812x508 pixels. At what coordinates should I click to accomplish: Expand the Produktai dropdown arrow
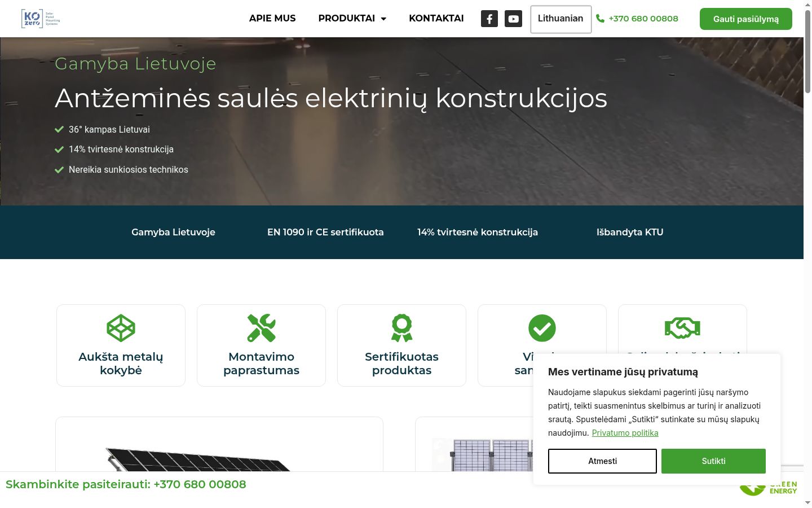pos(383,19)
